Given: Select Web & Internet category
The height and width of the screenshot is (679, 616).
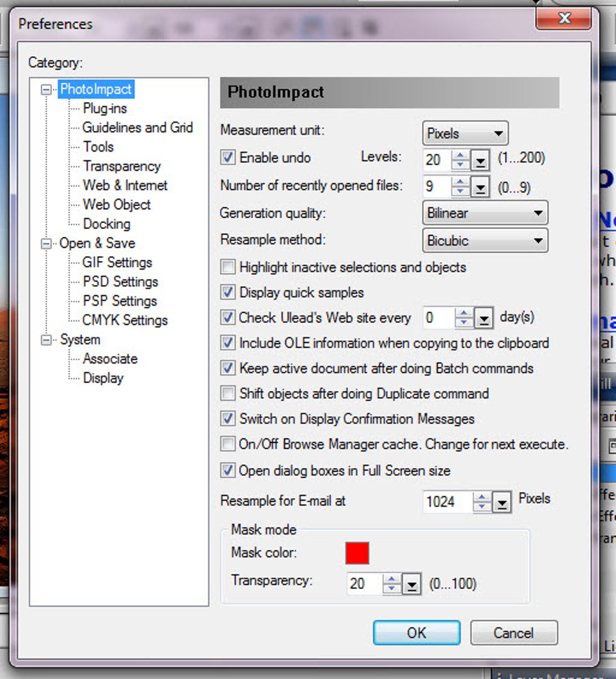Looking at the screenshot, I should [x=125, y=185].
